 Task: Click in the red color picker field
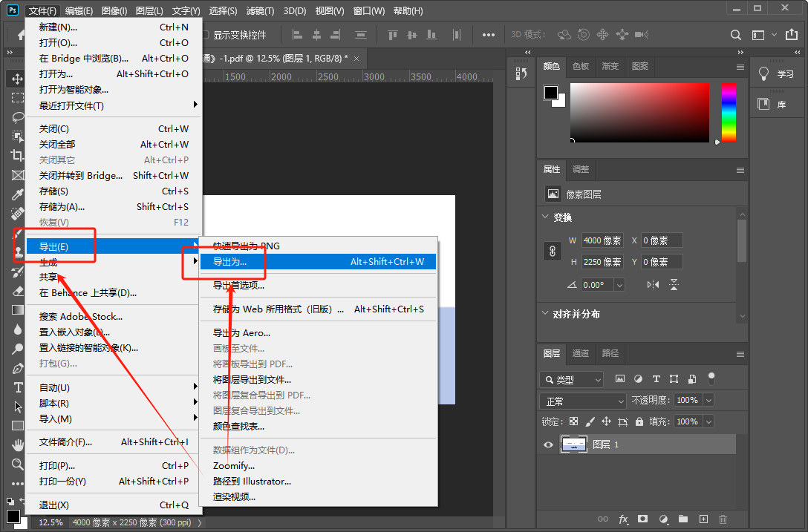639,113
